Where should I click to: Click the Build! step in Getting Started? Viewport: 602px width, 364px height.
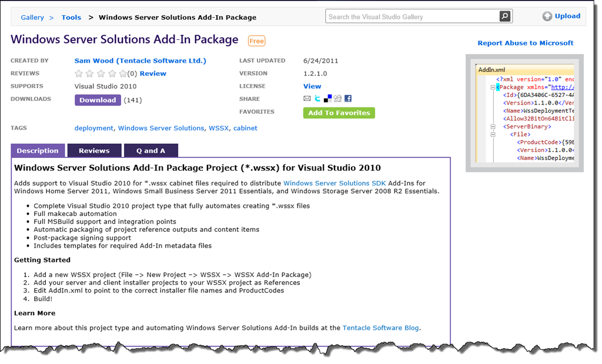pyautogui.click(x=43, y=299)
